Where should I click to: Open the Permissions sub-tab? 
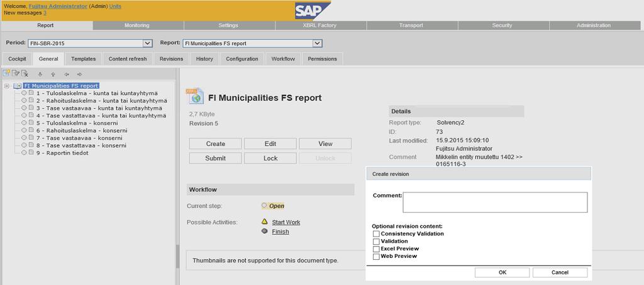tap(323, 59)
